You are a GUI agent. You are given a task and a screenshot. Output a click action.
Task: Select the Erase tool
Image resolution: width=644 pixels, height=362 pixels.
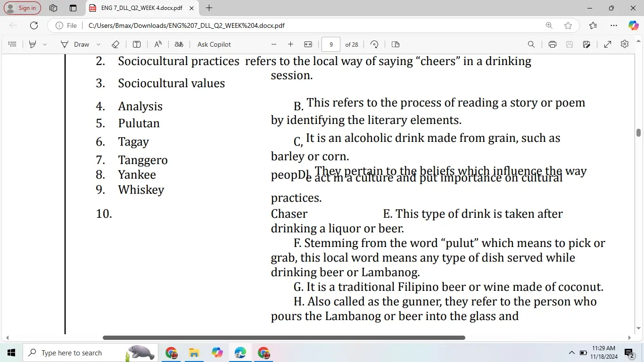pyautogui.click(x=116, y=44)
